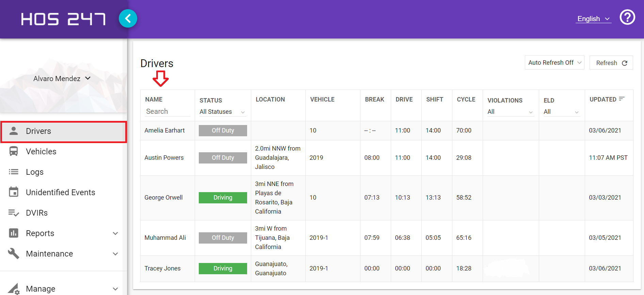Click the Unidentified Events calendar icon
644x295 pixels.
pos(14,192)
